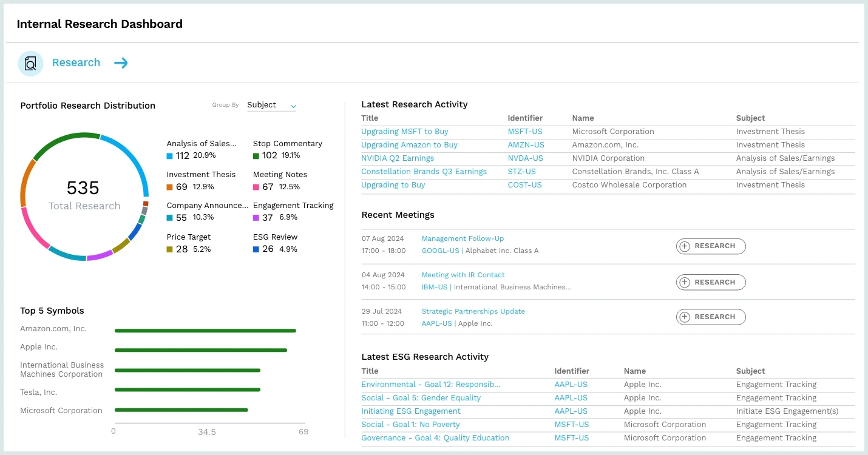Click the Upgrading Amazon to Buy link

coord(409,144)
